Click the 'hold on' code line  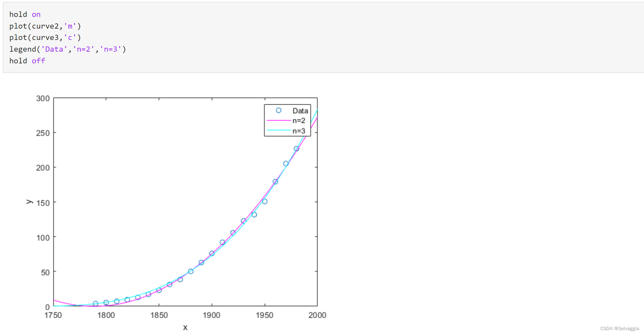click(x=25, y=14)
